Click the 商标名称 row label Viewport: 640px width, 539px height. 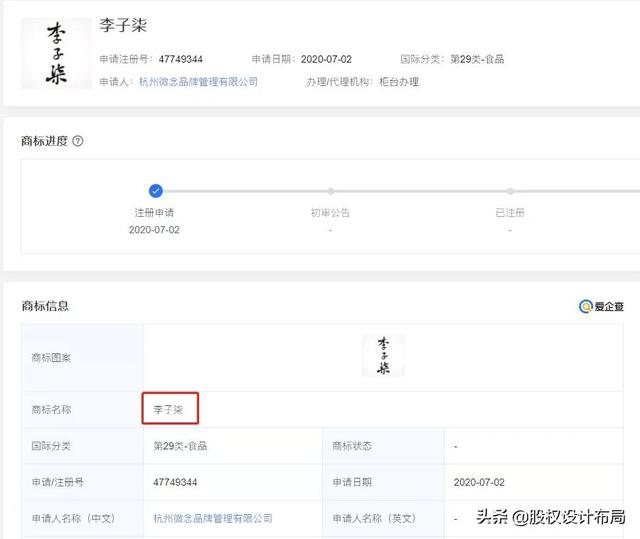click(x=51, y=409)
